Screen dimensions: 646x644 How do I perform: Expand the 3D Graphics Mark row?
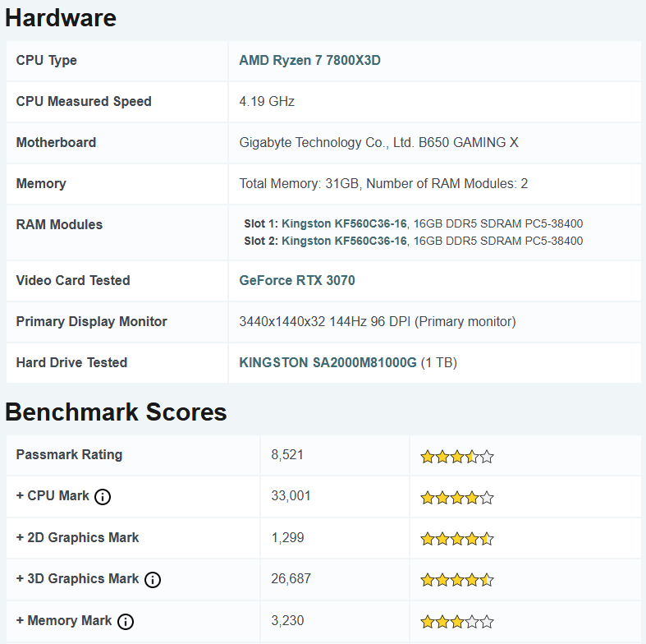tap(77, 578)
